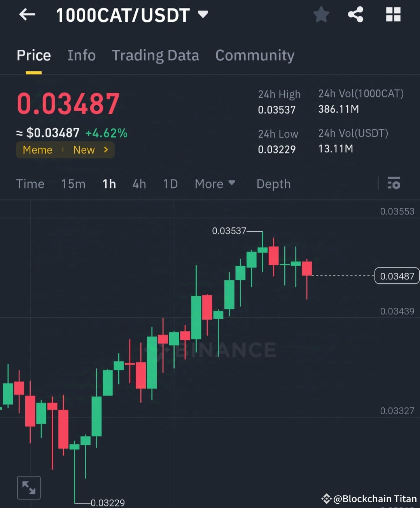Select the Depth view

click(273, 184)
